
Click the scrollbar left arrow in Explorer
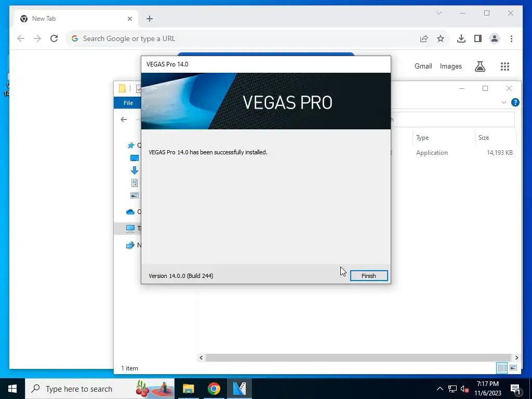pos(201,357)
